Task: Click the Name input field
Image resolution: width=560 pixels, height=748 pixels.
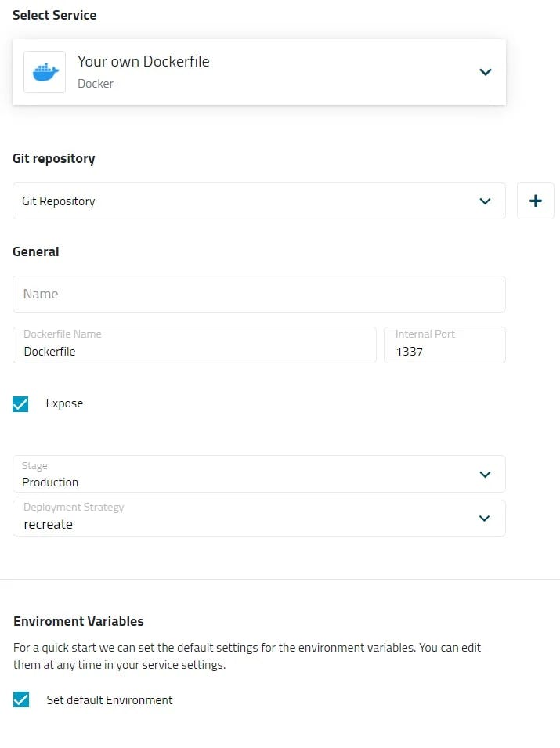Action: click(258, 294)
